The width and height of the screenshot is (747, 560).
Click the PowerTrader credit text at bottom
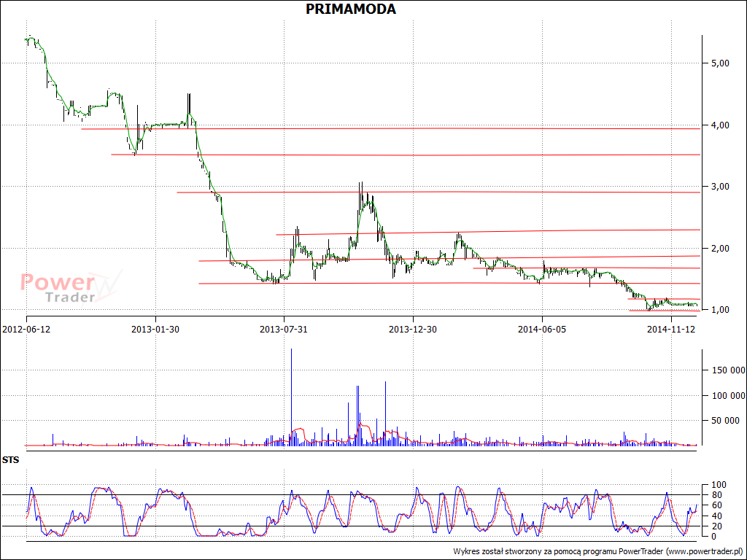(599, 551)
